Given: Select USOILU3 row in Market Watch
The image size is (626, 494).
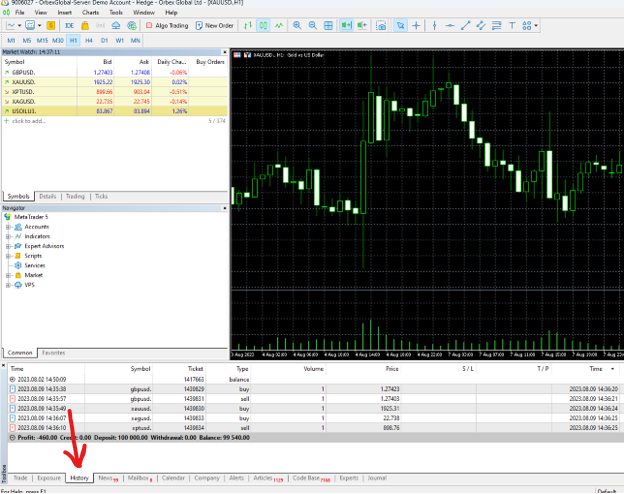Looking at the screenshot, I should pos(115,111).
